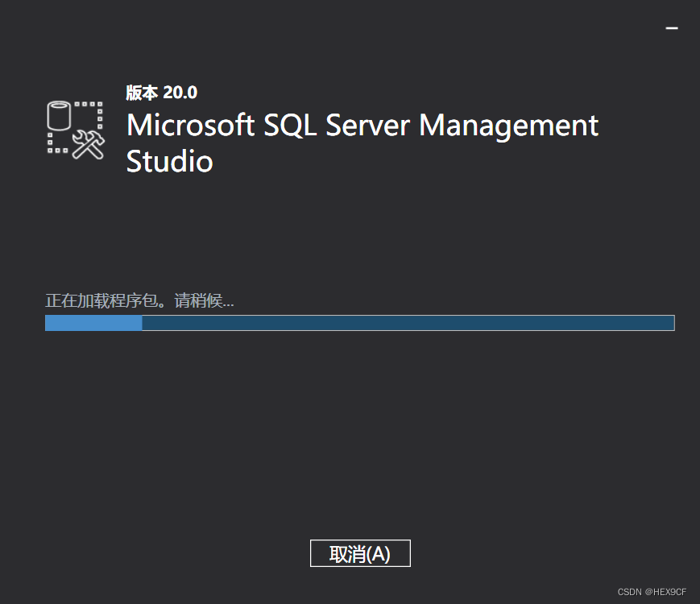The height and width of the screenshot is (604, 700).
Task: Minimize the SSMS installer window
Action: point(672,28)
